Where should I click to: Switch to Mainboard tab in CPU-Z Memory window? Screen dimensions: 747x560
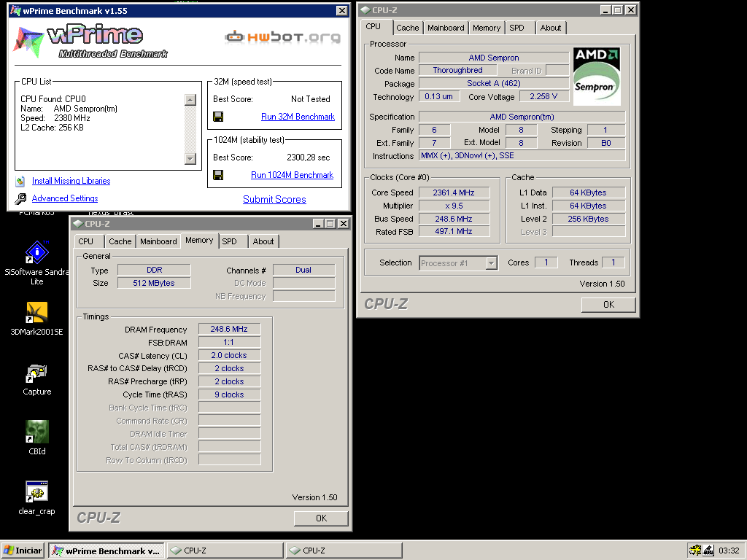(x=158, y=241)
